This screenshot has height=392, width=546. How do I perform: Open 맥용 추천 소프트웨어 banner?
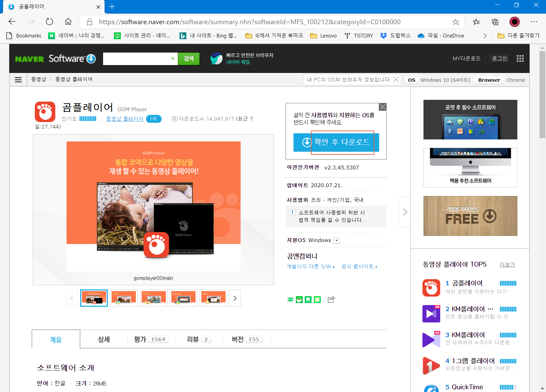pyautogui.click(x=470, y=168)
